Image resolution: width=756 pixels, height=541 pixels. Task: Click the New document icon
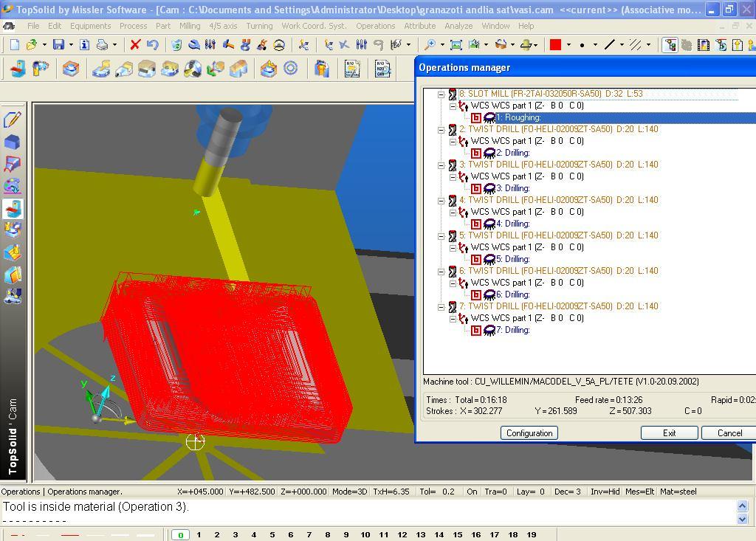(15, 45)
